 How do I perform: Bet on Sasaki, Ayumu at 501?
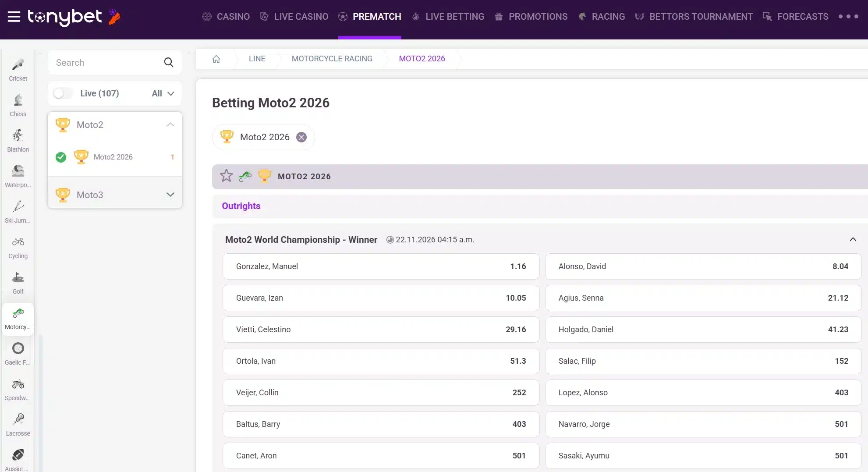(x=703, y=456)
